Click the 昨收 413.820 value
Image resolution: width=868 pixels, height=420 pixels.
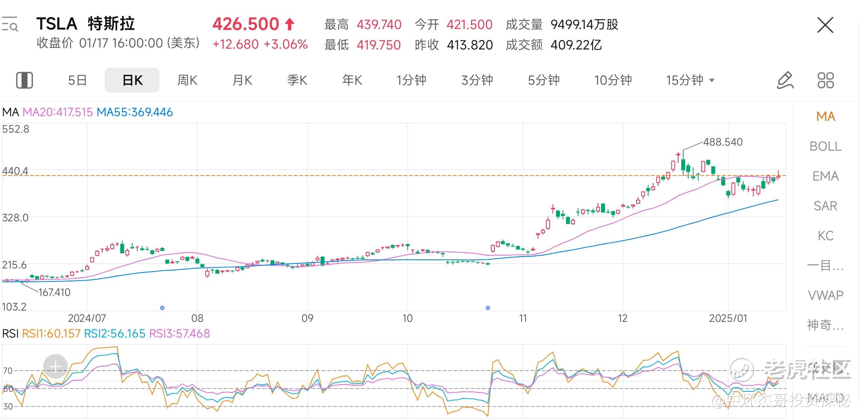tap(470, 45)
